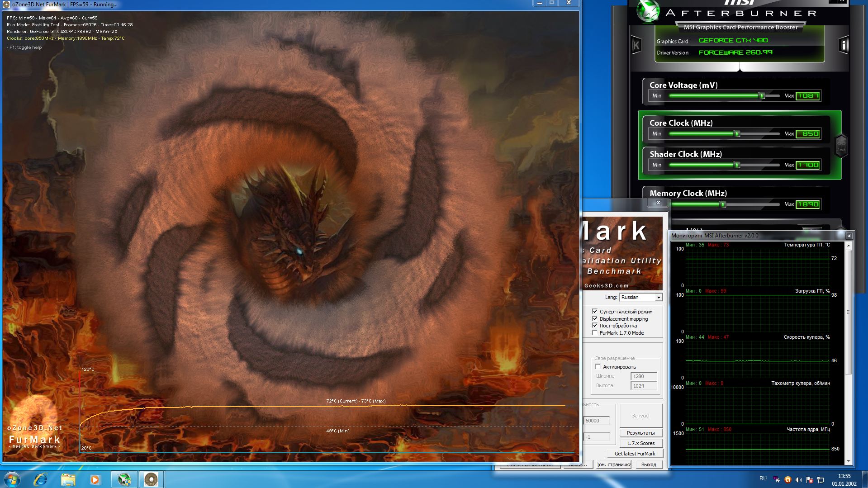This screenshot has width=868, height=488.
Task: Click the Afterburner tray icon showing 60
Action: click(777, 479)
